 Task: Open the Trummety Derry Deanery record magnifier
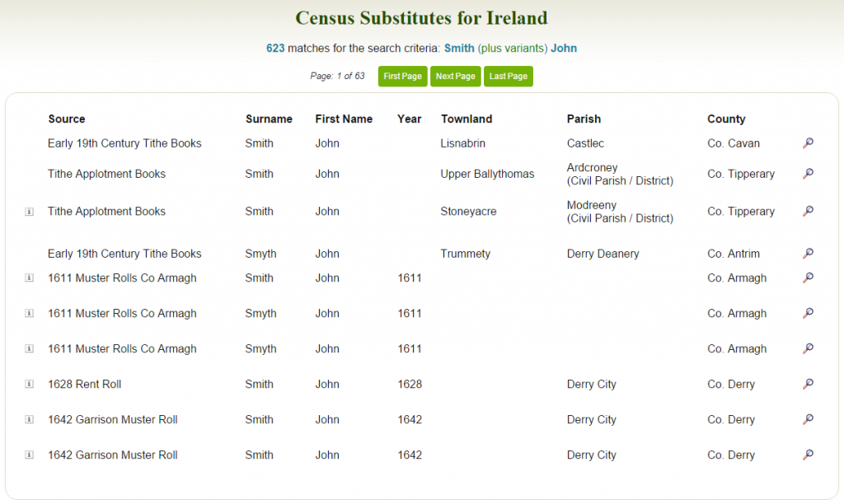click(808, 254)
